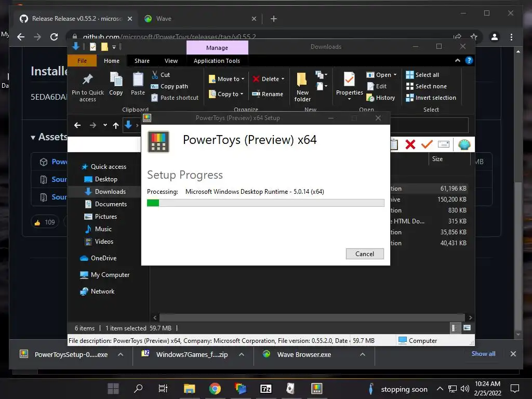
Task: Open Wave Browser.exe download menu chevron
Action: [362, 354]
